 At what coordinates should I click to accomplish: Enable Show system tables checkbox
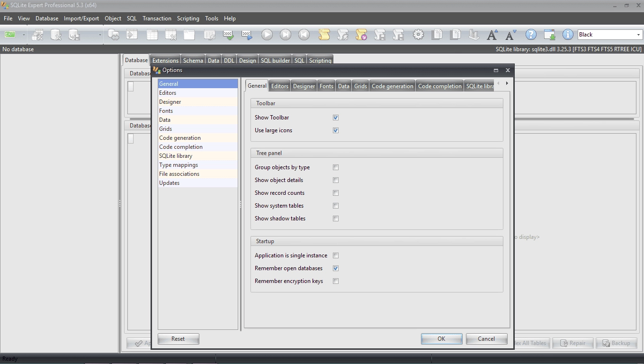pyautogui.click(x=336, y=206)
